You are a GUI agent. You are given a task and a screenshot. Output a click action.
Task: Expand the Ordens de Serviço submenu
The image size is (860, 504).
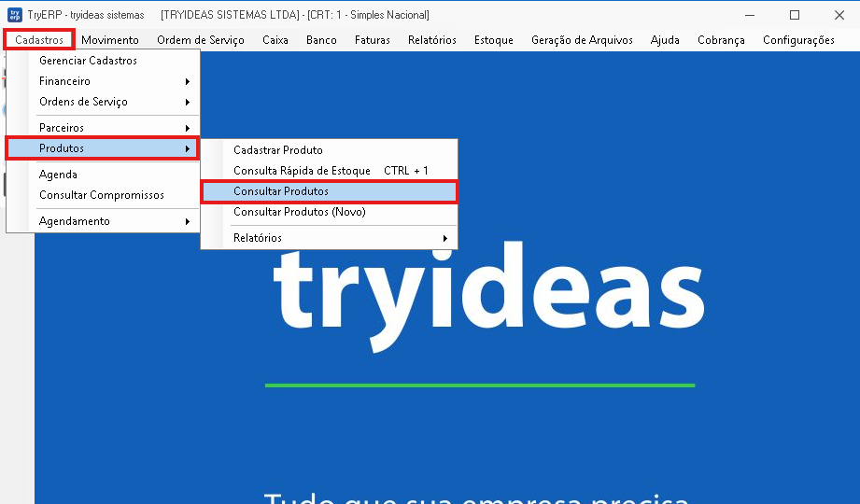point(103,102)
